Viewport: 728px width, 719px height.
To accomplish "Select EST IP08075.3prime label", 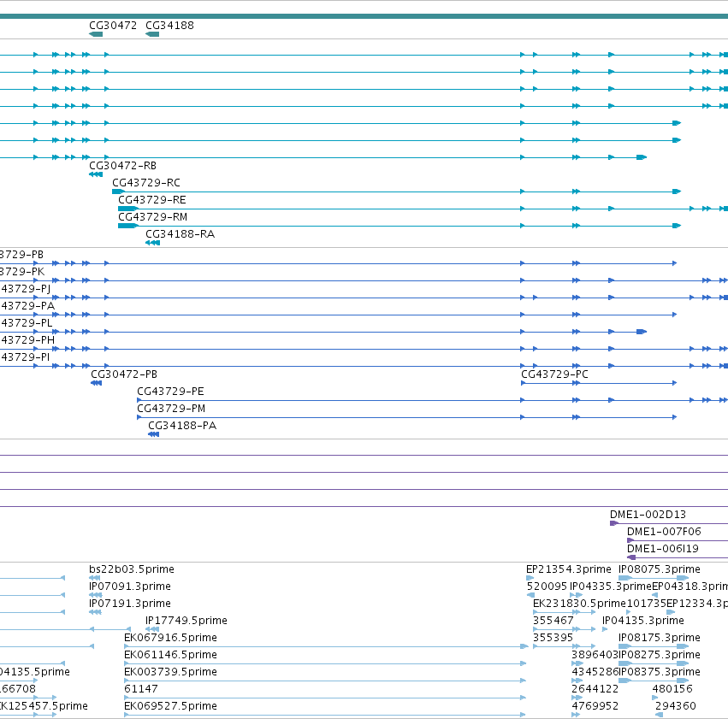I will 659,569.
